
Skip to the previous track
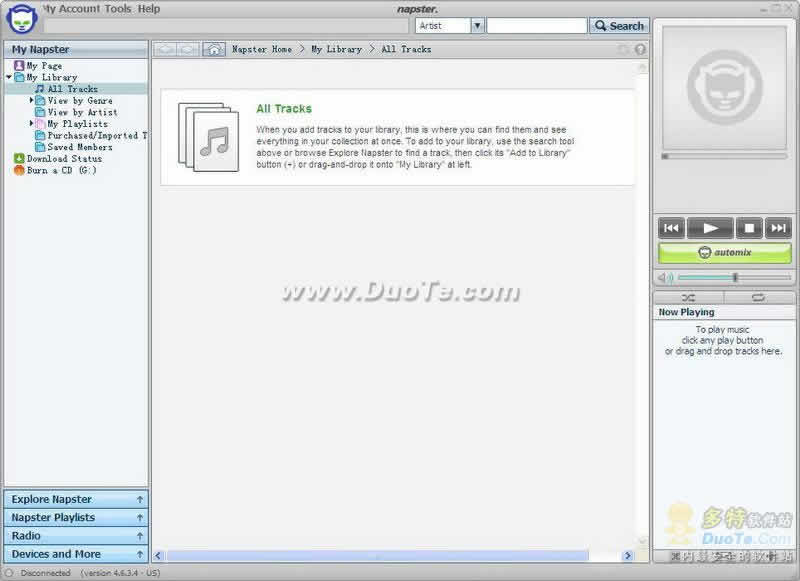tap(671, 228)
